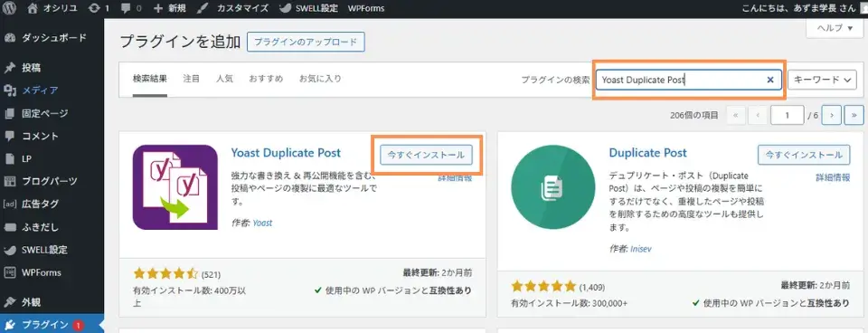This screenshot has width=868, height=333.
Task: Switch to the お気に入り tab
Action: (x=320, y=79)
